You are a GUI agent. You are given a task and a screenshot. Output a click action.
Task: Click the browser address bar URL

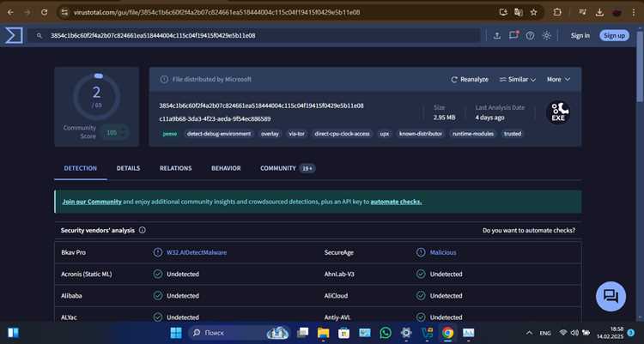(216, 12)
